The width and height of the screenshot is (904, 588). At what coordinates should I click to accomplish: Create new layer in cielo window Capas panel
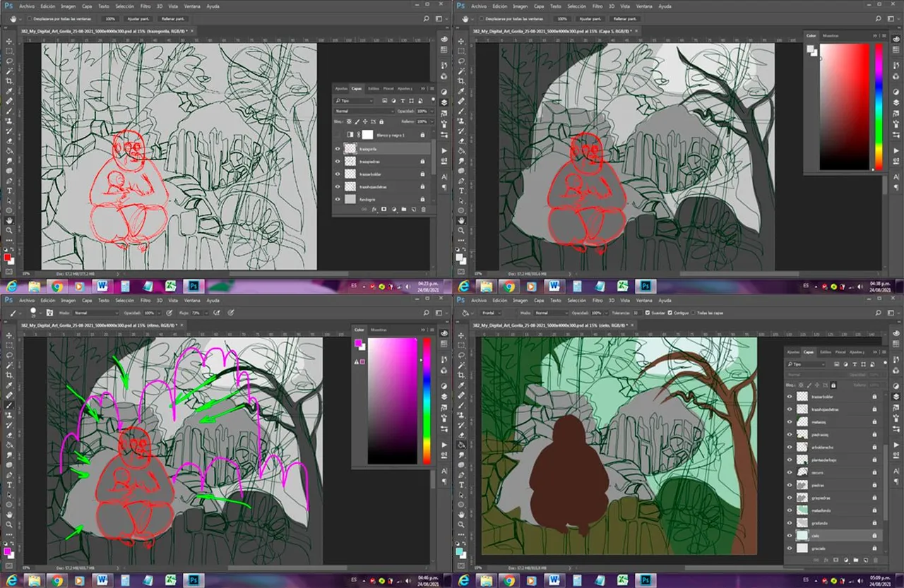865,560
